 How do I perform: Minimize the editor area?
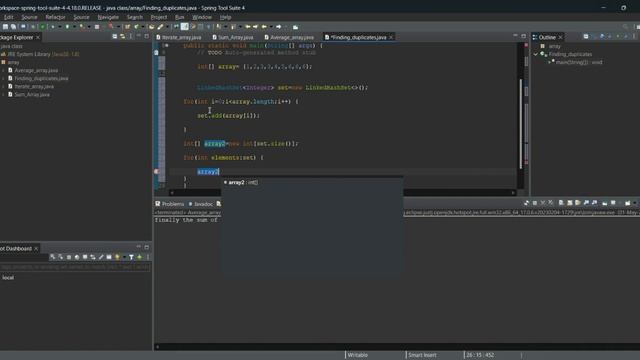tap(516, 36)
